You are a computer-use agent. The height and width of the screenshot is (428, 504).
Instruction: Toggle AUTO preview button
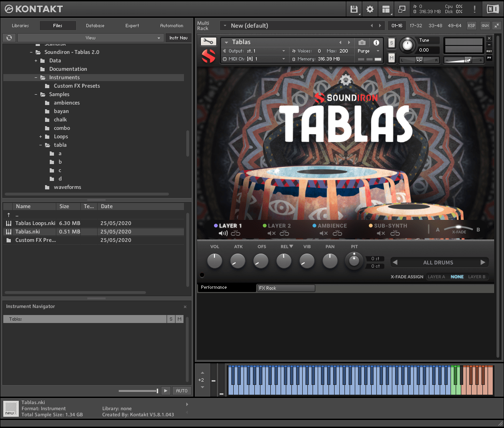(182, 391)
